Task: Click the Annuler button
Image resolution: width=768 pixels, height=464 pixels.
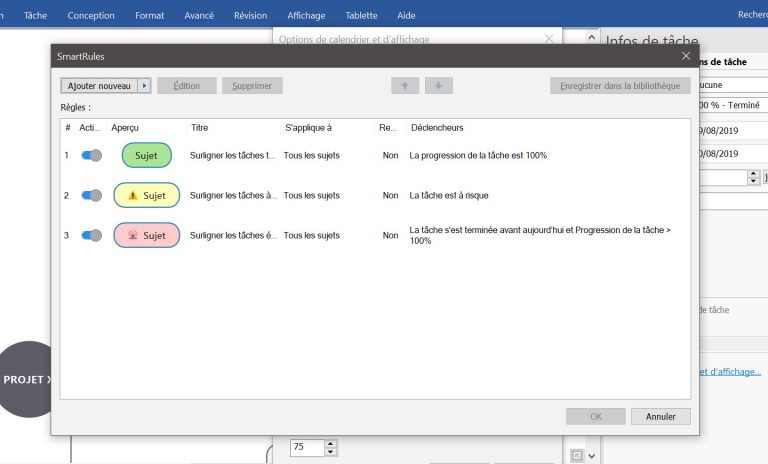Action: [660, 416]
